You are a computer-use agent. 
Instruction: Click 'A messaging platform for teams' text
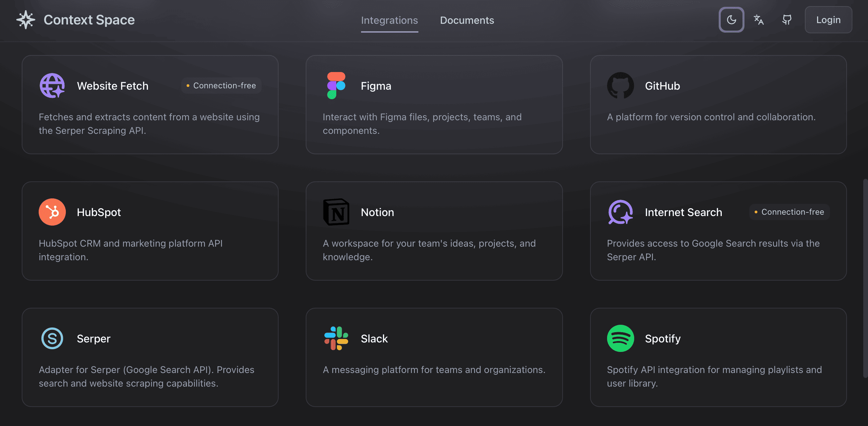[434, 370]
